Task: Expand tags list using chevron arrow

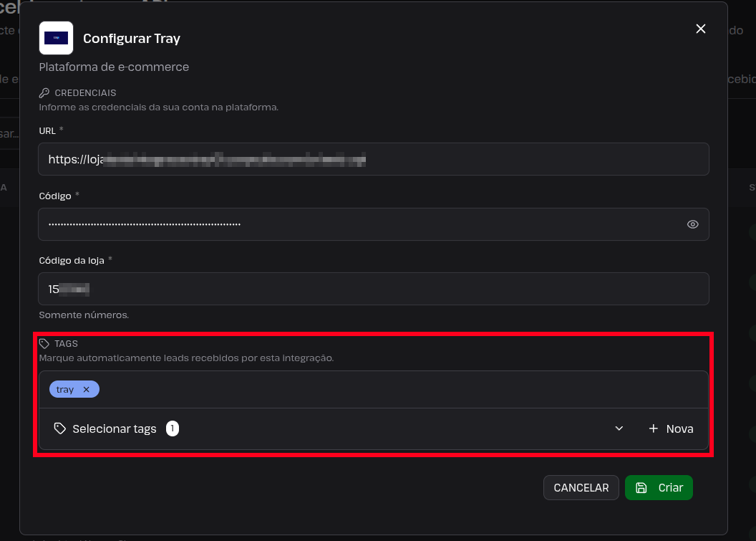Action: pos(619,429)
